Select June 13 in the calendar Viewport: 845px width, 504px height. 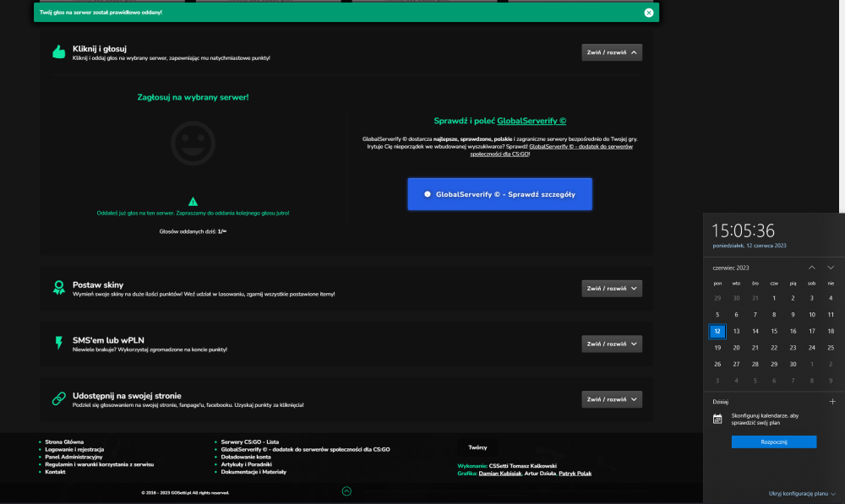tap(736, 331)
